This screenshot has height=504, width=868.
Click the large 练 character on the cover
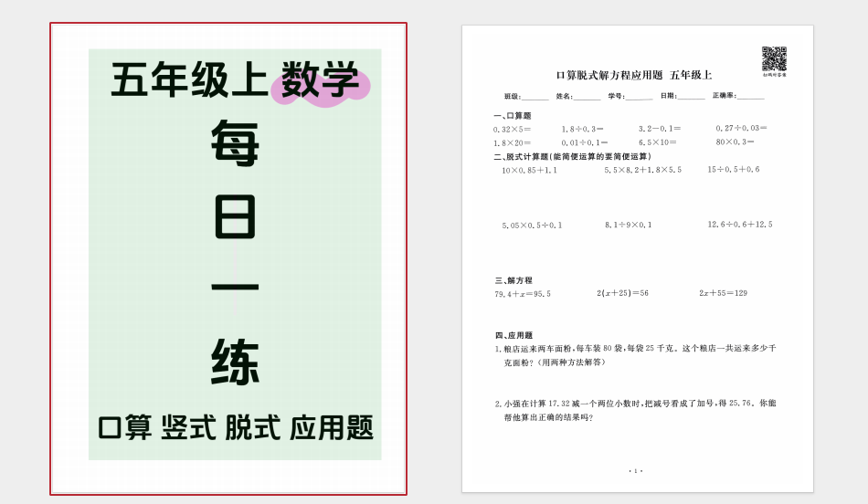coord(236,362)
